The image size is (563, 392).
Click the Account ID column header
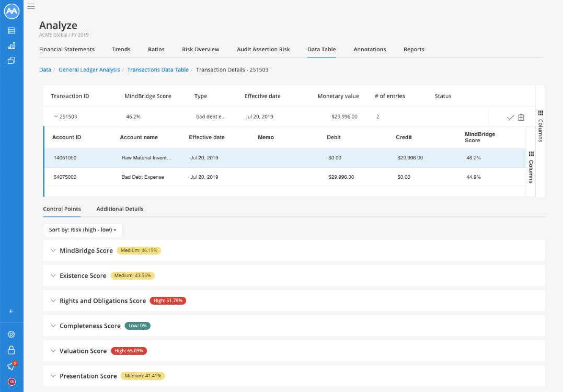[67, 137]
